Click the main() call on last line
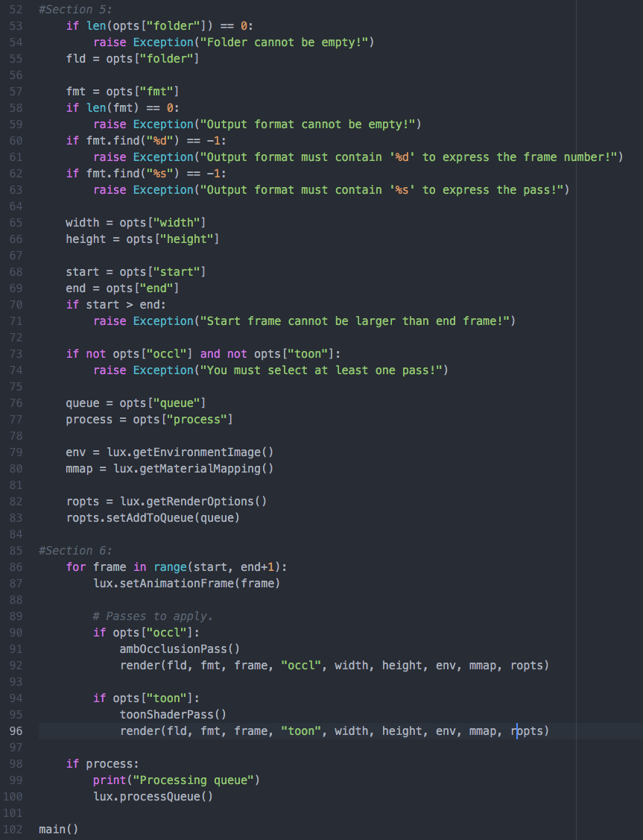This screenshot has height=840, width=643. click(x=58, y=830)
